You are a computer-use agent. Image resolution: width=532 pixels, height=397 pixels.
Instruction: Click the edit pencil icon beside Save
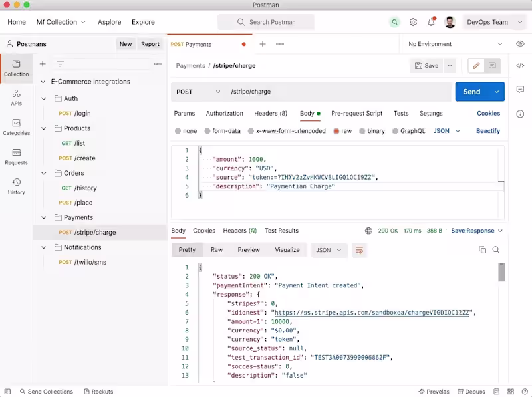[476, 65]
